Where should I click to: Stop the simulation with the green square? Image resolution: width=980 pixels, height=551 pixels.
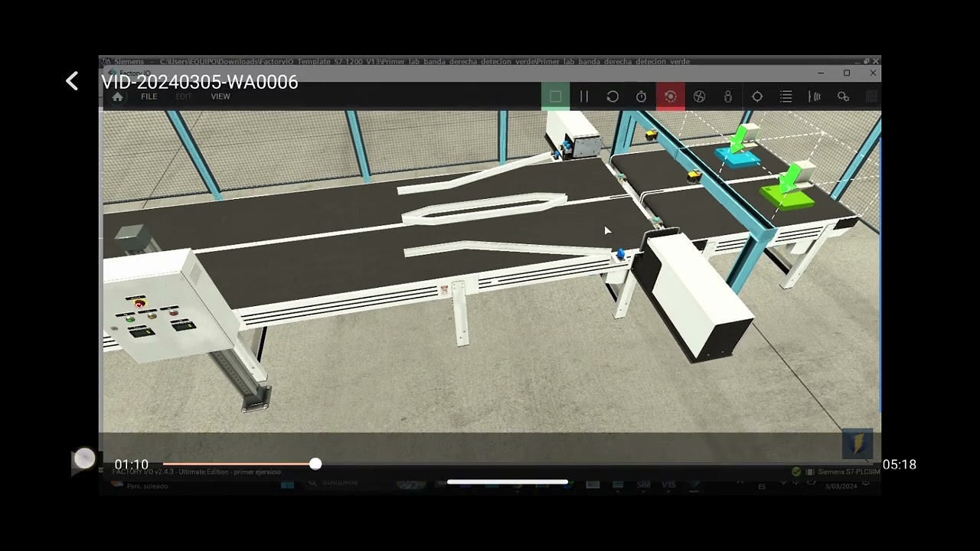(555, 96)
